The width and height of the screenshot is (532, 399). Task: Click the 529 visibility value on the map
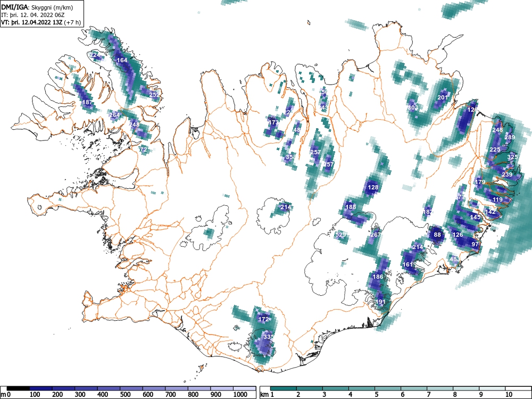340,235
